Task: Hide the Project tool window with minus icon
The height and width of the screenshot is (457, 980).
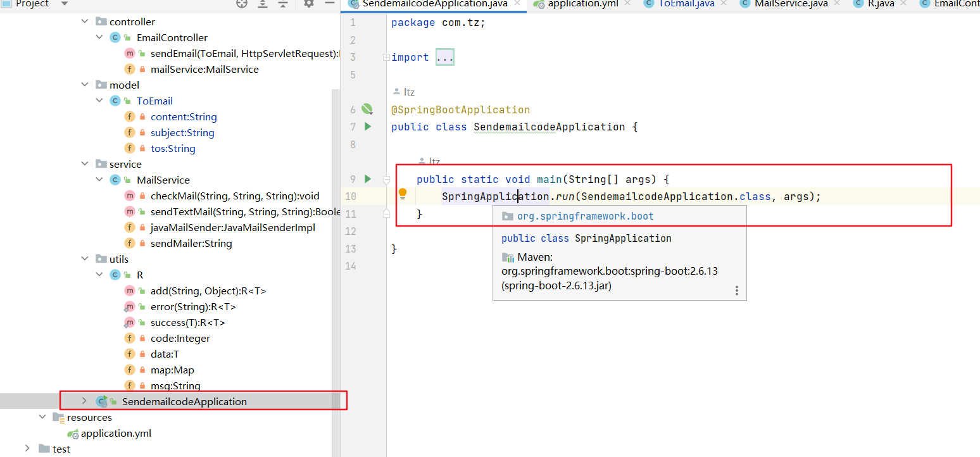Action: pos(329,3)
